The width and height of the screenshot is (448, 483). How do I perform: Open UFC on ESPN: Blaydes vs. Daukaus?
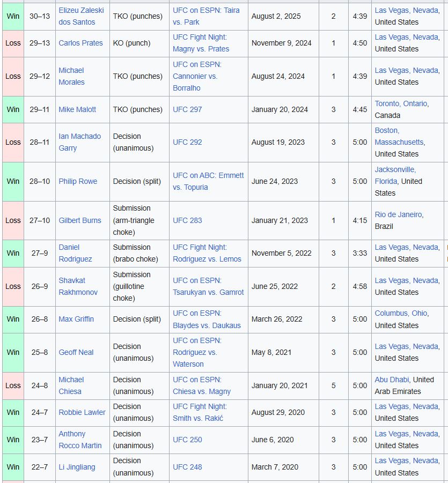pos(207,319)
